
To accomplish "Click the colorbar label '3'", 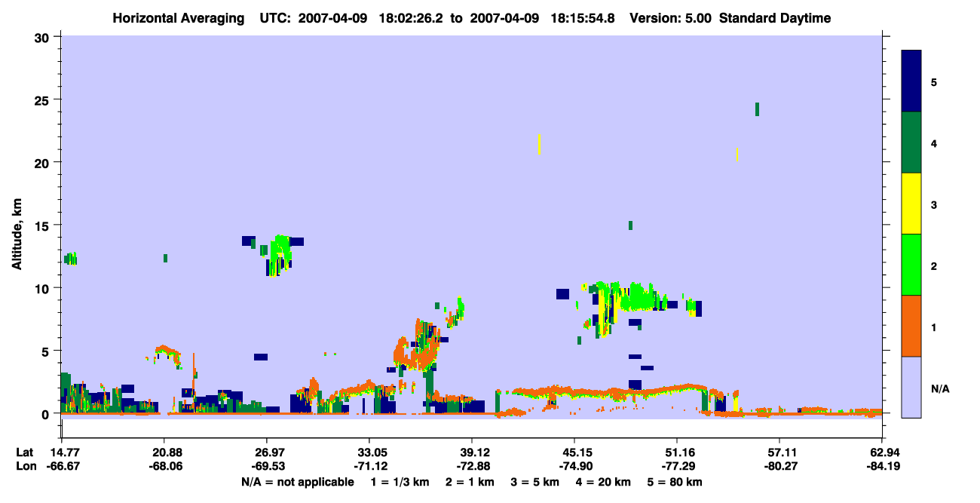I will tap(934, 204).
